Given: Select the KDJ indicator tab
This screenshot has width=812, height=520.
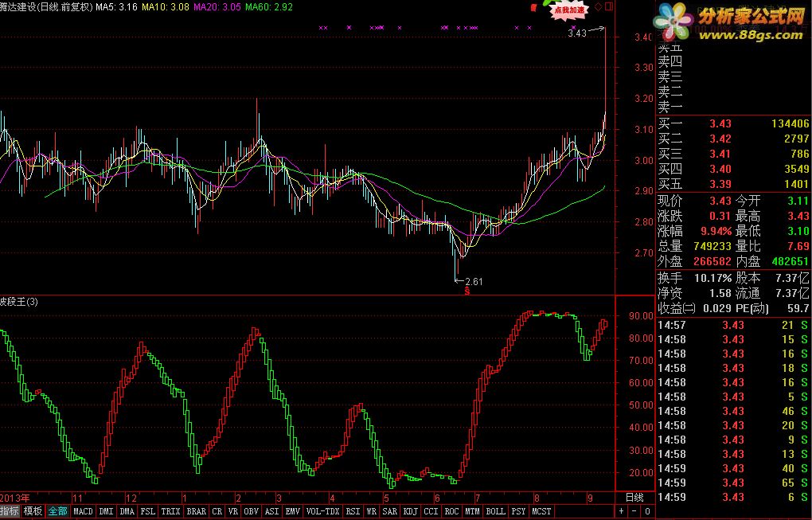Looking at the screenshot, I should pyautogui.click(x=410, y=511).
